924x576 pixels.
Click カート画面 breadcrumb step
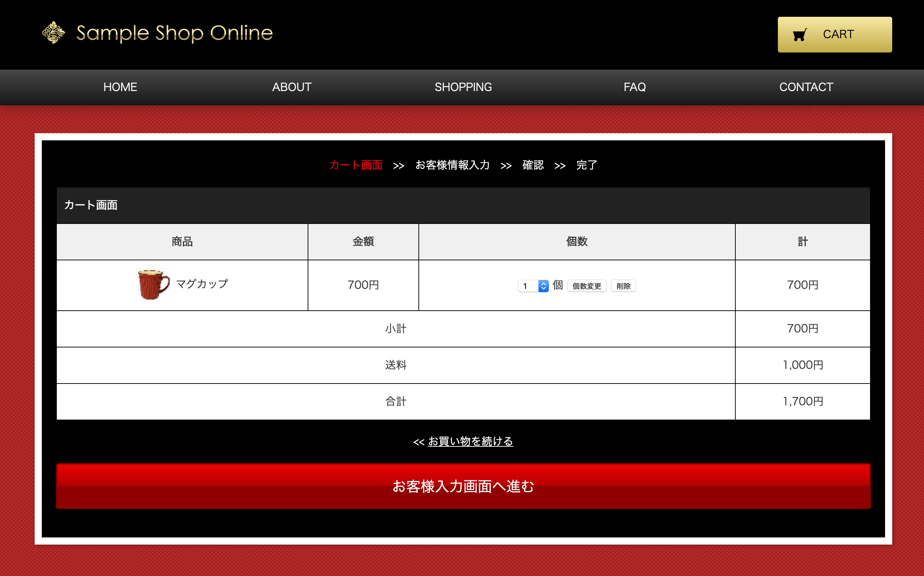[356, 165]
